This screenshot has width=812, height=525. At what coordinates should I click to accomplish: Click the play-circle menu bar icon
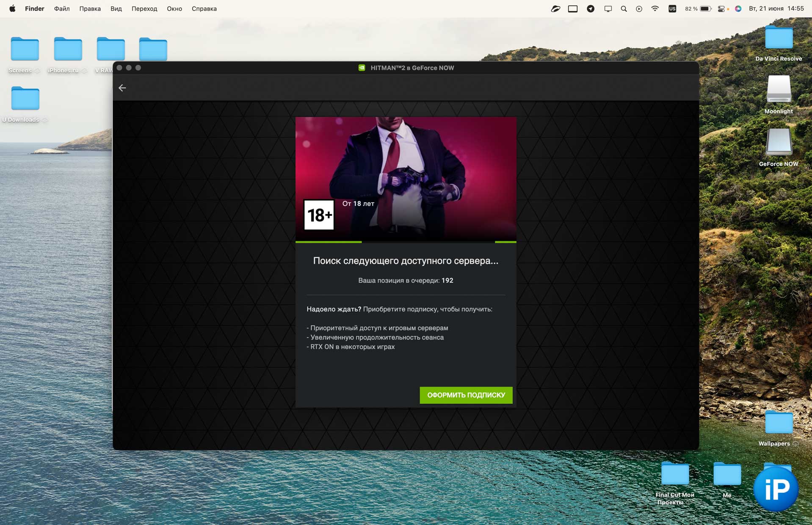coord(639,8)
